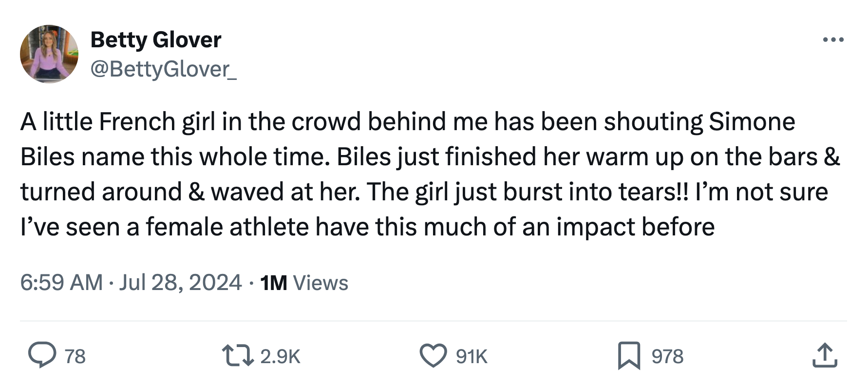The height and width of the screenshot is (388, 868).
Task: Open the three-dot more options menu
Action: point(833,40)
